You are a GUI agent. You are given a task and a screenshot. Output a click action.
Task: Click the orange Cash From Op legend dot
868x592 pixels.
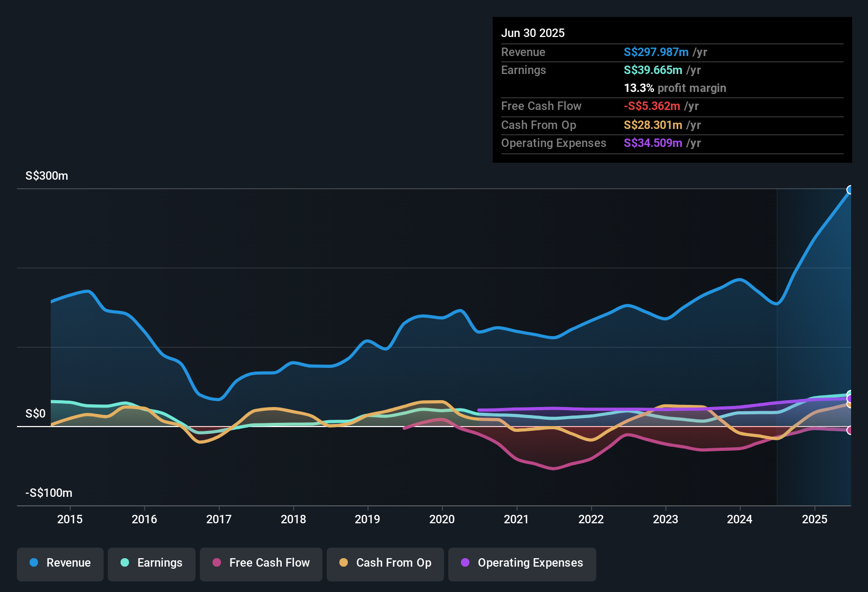coord(343,563)
